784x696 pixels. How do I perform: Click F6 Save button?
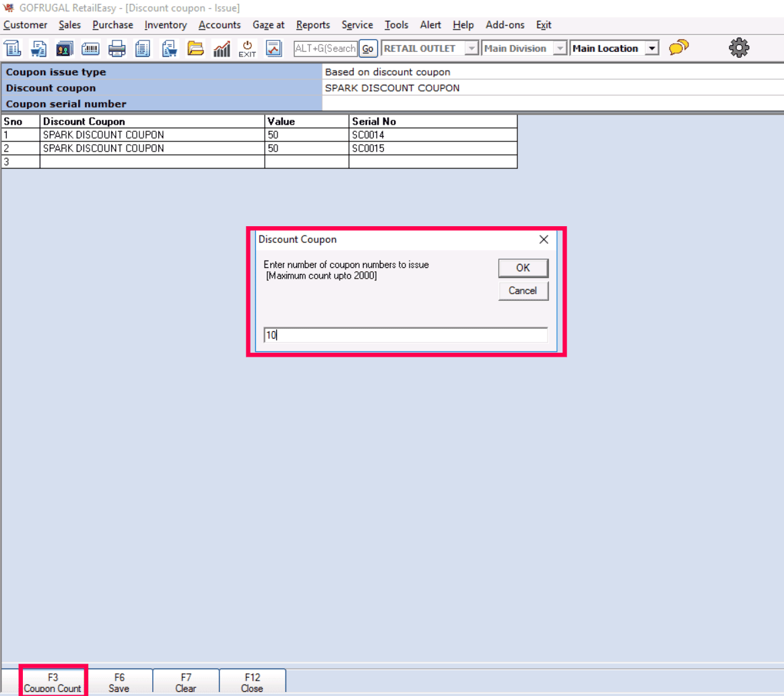point(119,683)
